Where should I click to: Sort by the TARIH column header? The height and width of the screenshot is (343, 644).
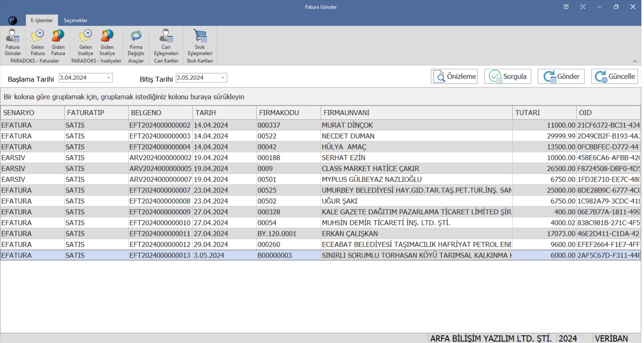224,113
